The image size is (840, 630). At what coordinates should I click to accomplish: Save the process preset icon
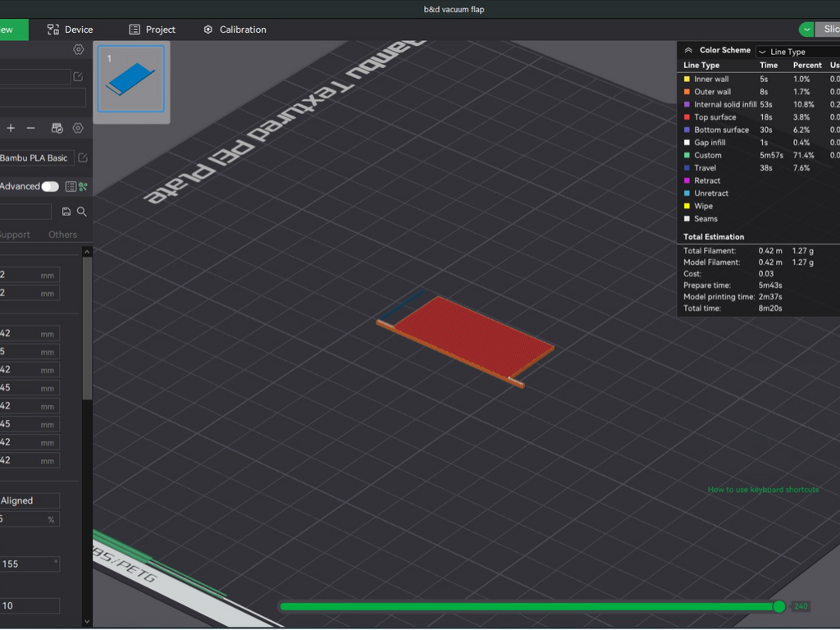[66, 212]
